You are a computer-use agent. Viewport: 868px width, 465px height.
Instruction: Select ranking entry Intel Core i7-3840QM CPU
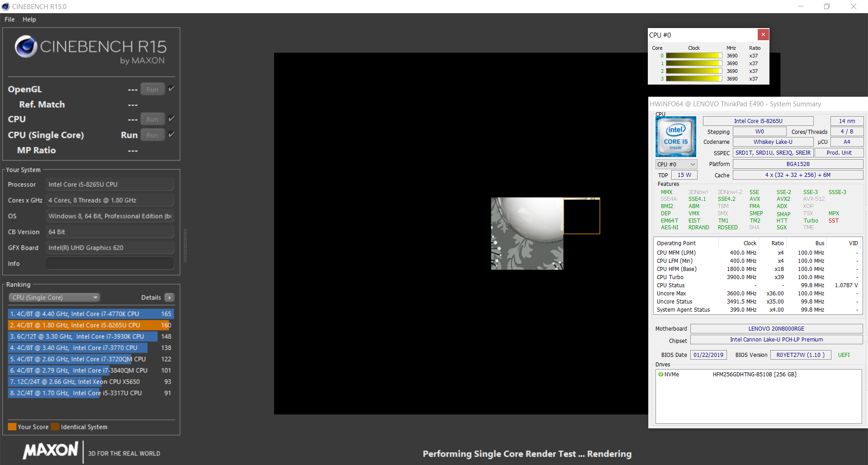tap(91, 370)
